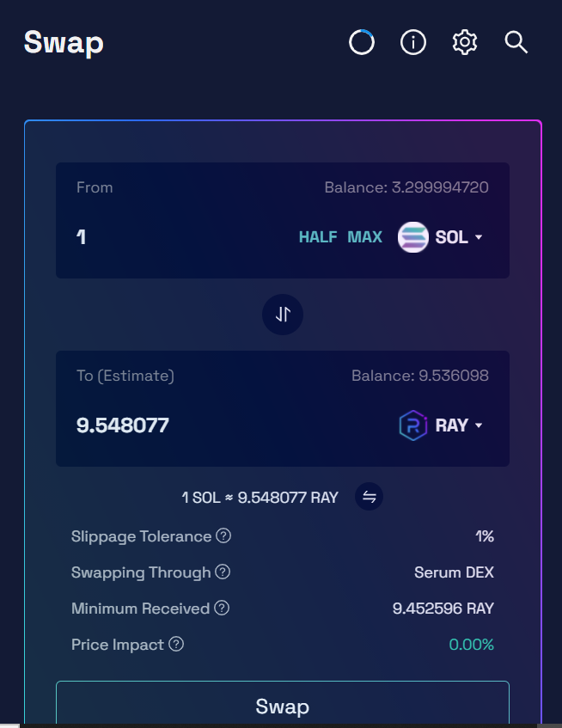Screen dimensions: 562x728
Task: Click the 1% slippage tolerance value
Action: pyautogui.click(x=485, y=536)
